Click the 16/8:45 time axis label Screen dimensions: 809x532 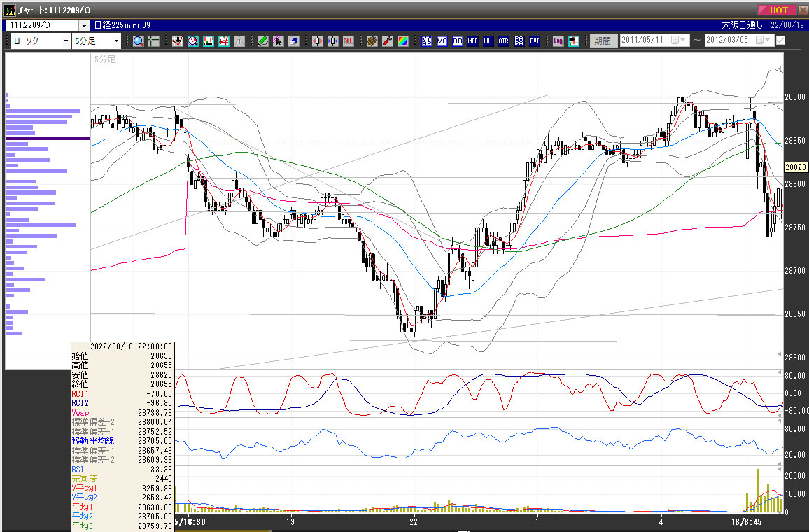coord(746,522)
